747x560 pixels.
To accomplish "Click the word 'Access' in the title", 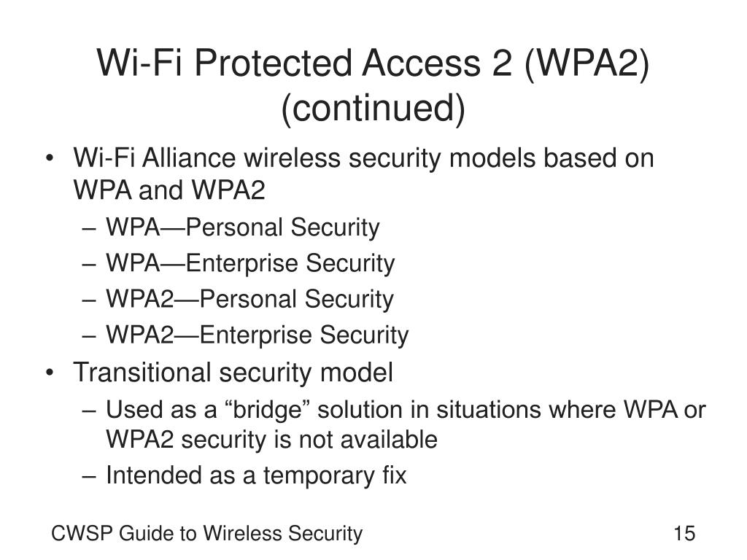I will tap(421, 63).
